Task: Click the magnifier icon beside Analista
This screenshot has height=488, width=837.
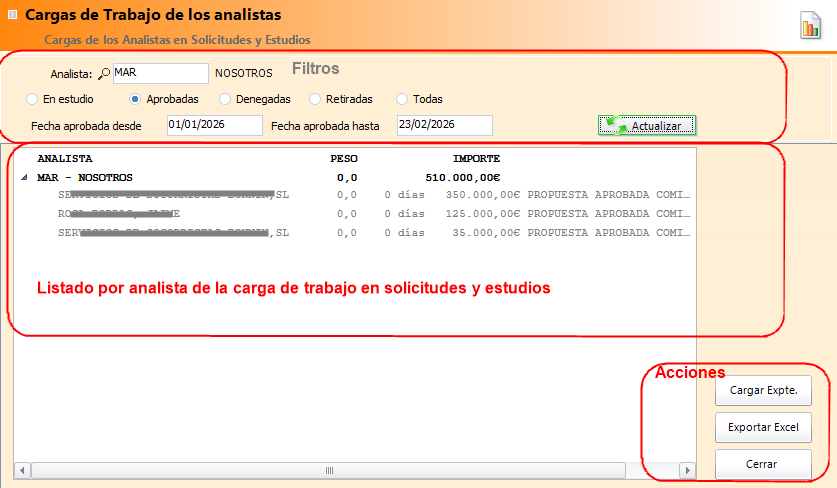Action: coord(104,73)
